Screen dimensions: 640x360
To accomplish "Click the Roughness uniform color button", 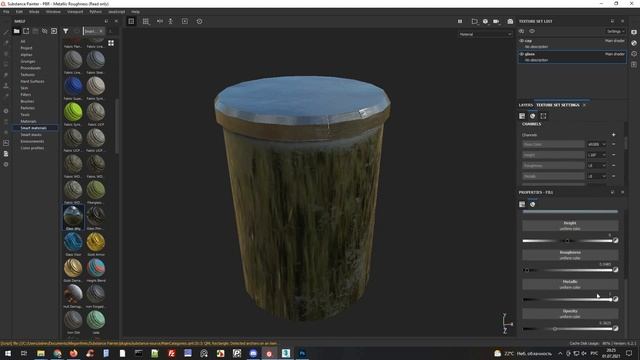I will 570,255.
